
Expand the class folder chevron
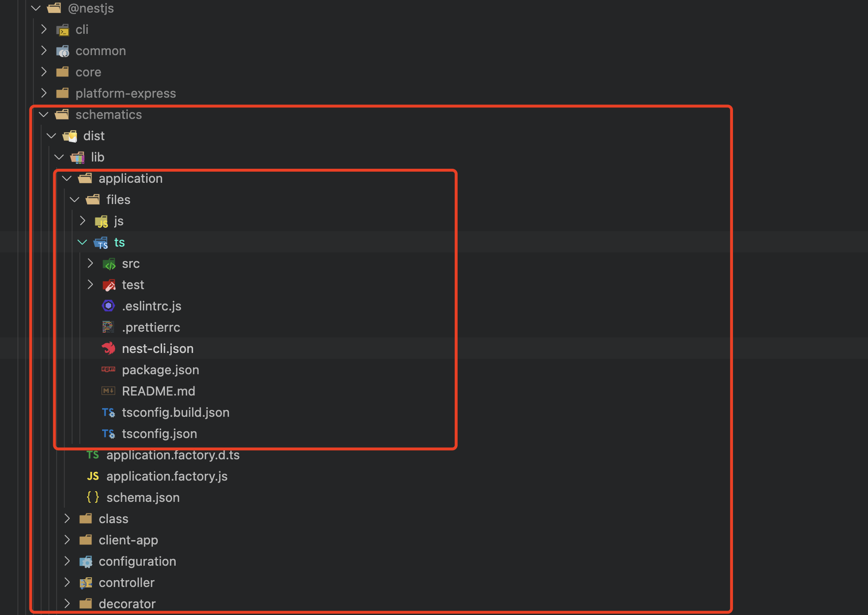(67, 518)
